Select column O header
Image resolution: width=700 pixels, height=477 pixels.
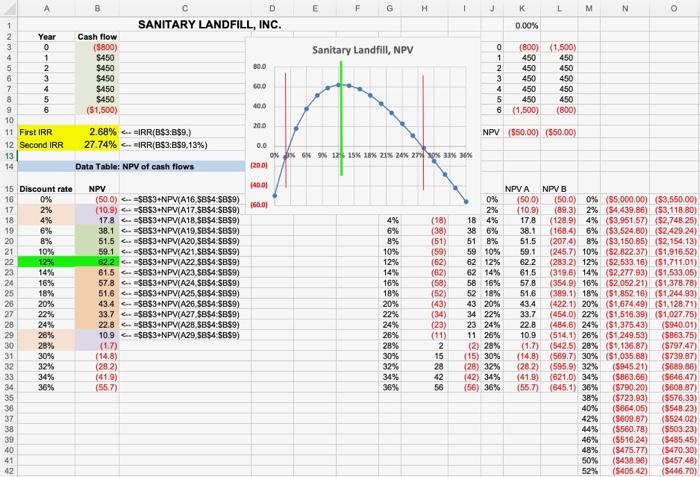tap(674, 8)
